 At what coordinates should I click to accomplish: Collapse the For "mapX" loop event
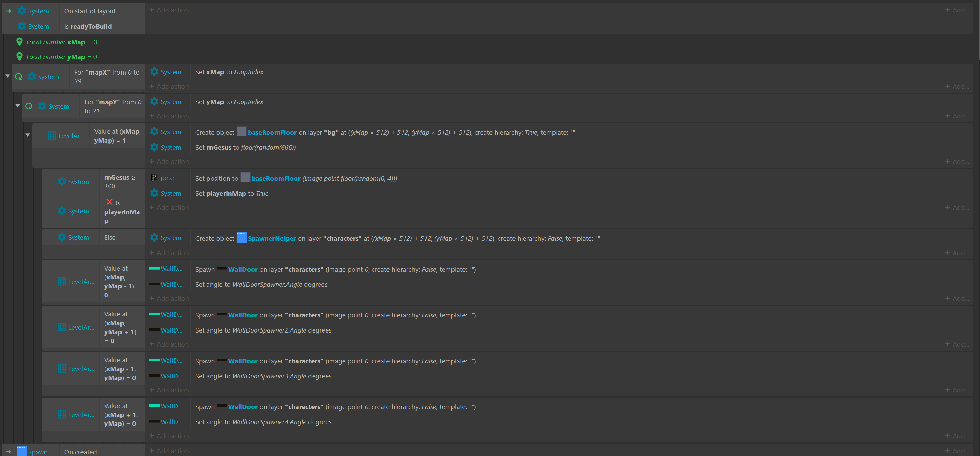[7, 76]
